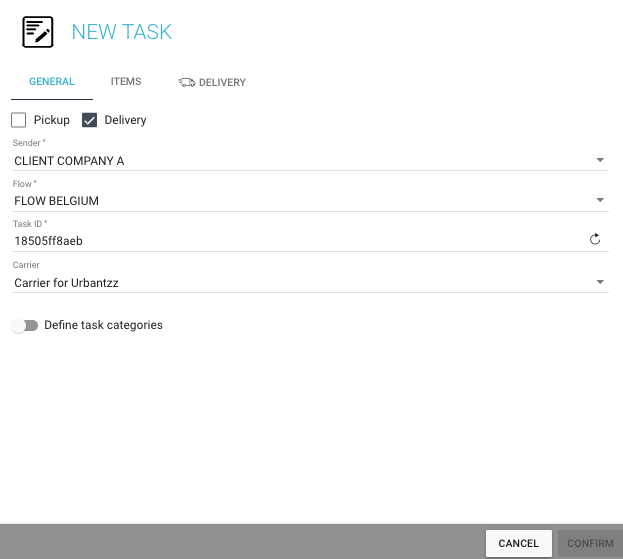623x559 pixels.
Task: Click the Define task categories label
Action: tap(103, 325)
